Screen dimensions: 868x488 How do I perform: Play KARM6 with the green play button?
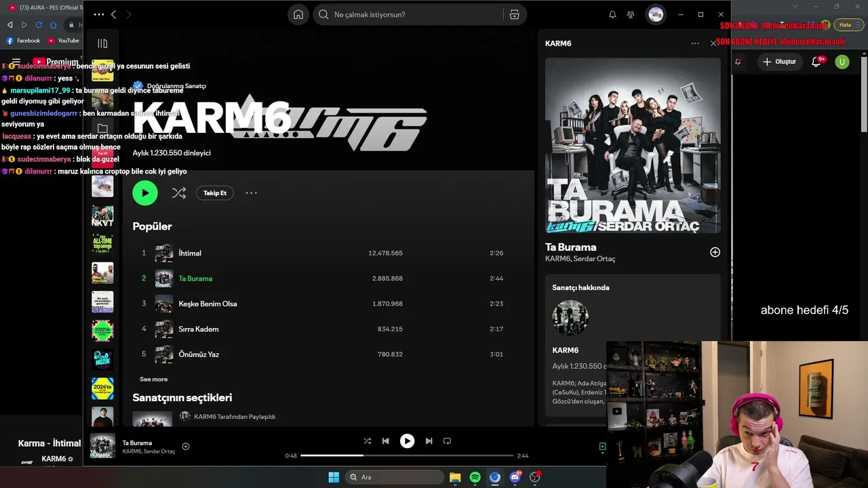[x=145, y=193]
